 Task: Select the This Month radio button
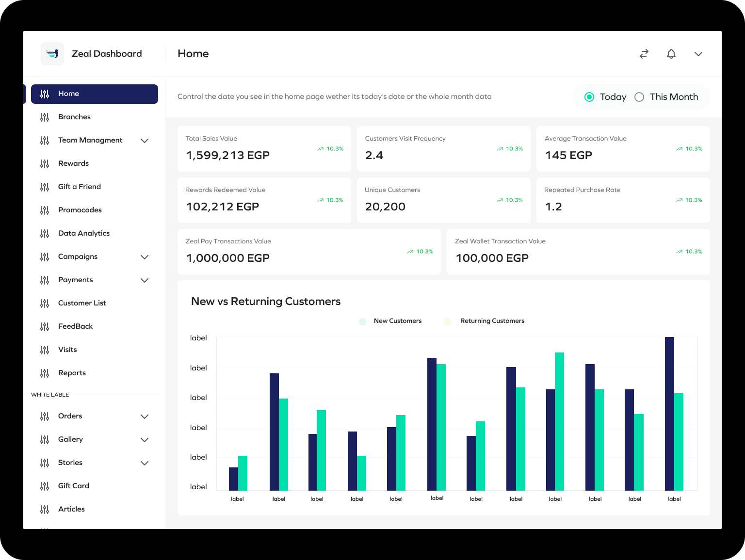point(639,97)
